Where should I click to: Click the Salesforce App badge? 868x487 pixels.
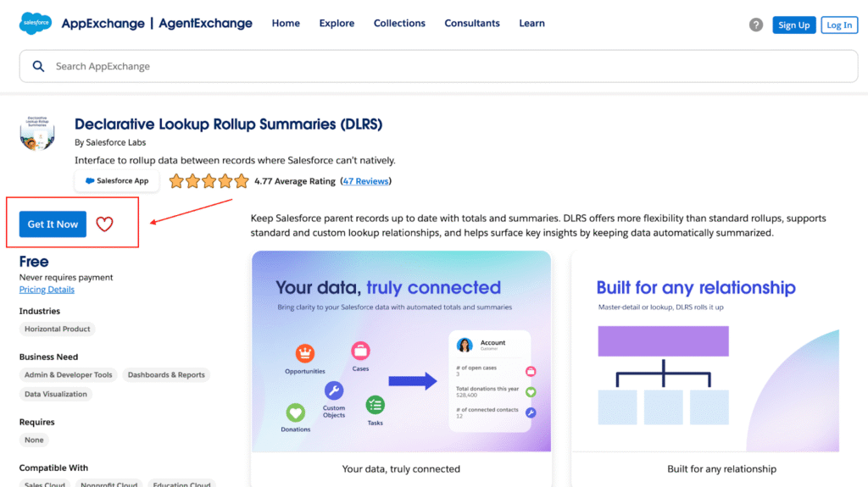pyautogui.click(x=117, y=181)
